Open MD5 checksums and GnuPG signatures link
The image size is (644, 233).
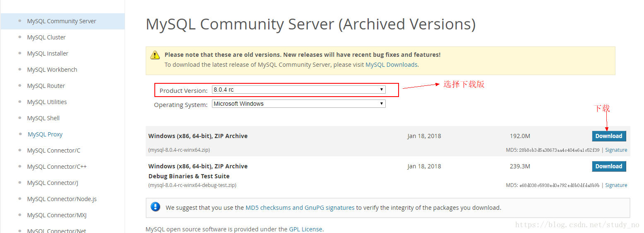tap(300, 208)
